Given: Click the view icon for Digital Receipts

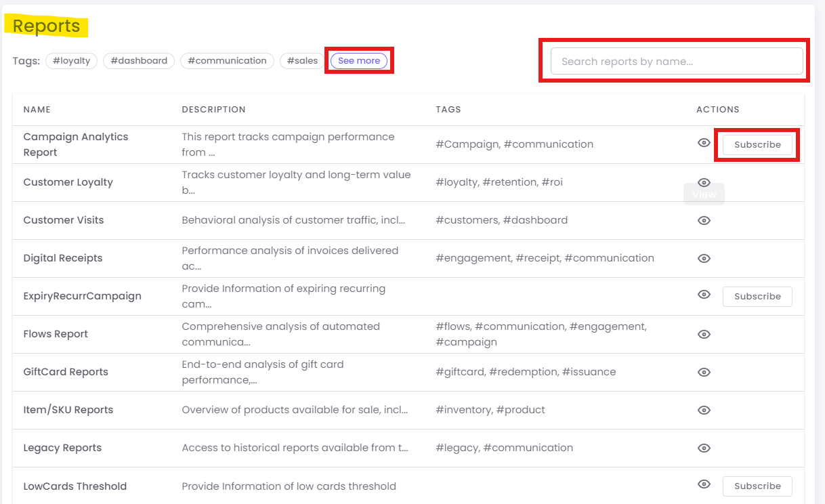Looking at the screenshot, I should click(x=704, y=258).
